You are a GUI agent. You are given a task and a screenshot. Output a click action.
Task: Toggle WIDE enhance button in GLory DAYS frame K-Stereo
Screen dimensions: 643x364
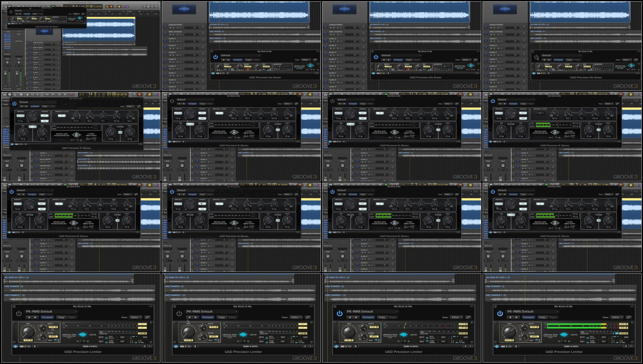[45, 121]
